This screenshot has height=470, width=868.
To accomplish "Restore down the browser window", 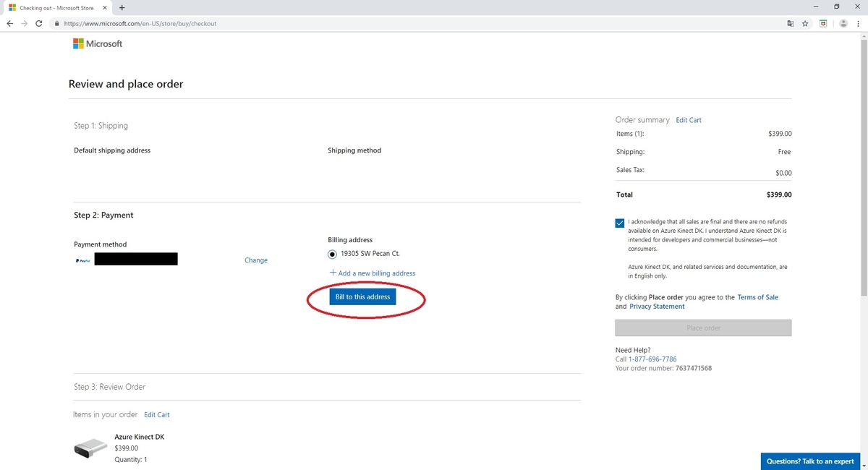I will tap(837, 7).
